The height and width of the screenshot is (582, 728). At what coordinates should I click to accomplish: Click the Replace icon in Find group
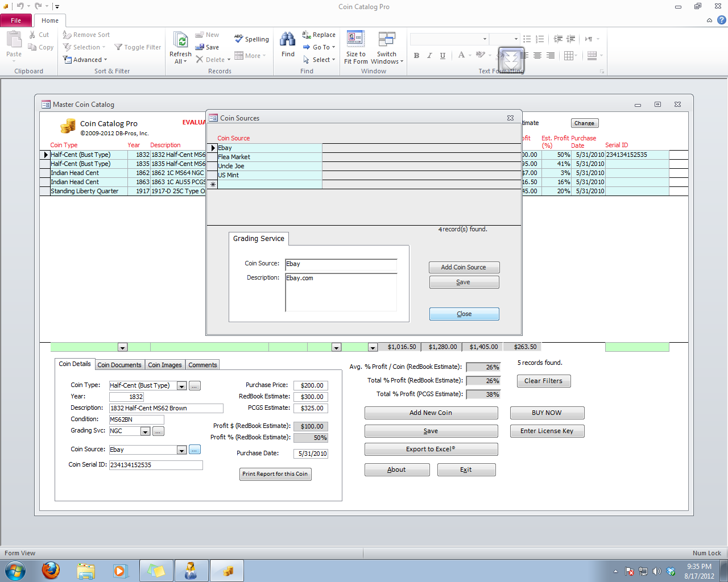pyautogui.click(x=318, y=35)
